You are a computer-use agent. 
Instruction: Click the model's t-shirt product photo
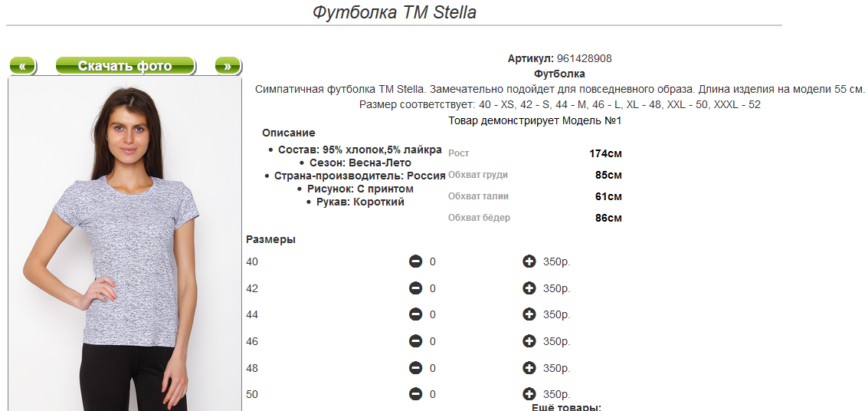click(125, 244)
